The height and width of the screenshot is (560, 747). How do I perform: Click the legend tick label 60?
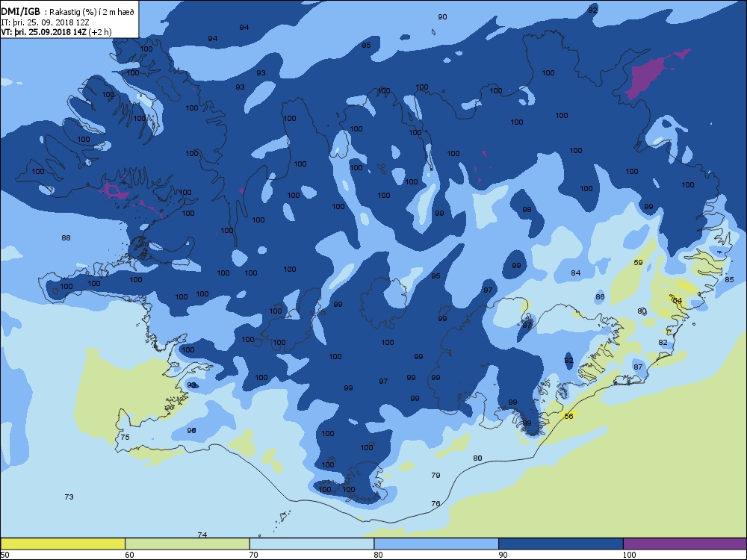click(x=129, y=554)
